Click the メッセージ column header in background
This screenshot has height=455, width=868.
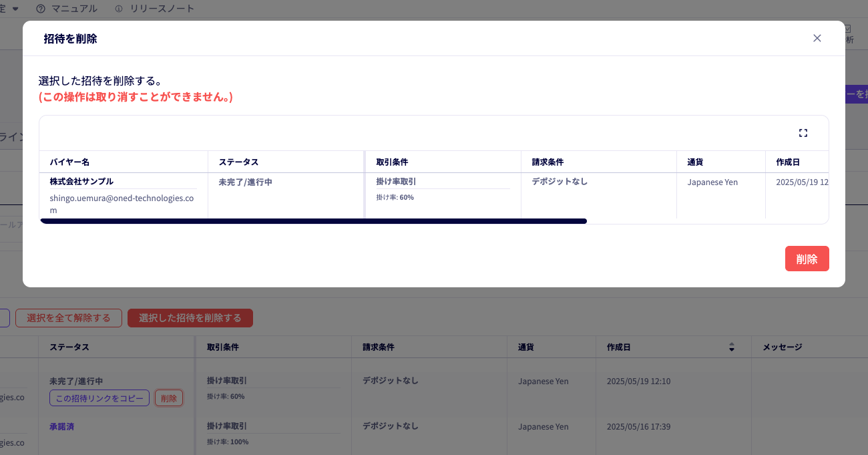783,347
